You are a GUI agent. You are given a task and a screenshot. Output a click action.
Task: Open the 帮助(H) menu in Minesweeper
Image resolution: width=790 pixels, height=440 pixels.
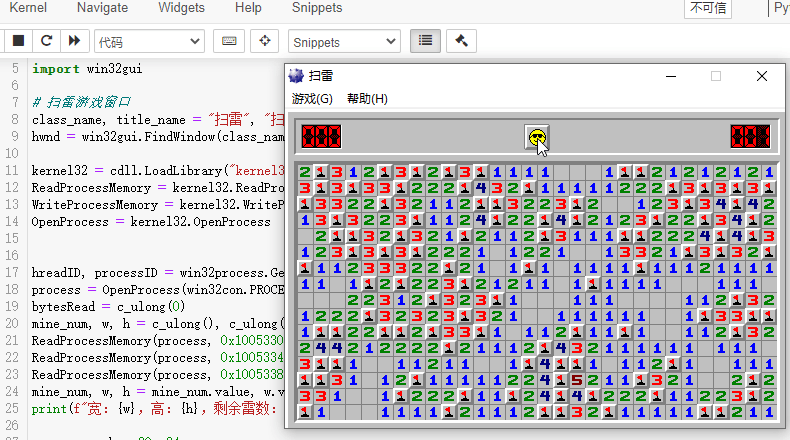click(x=367, y=99)
